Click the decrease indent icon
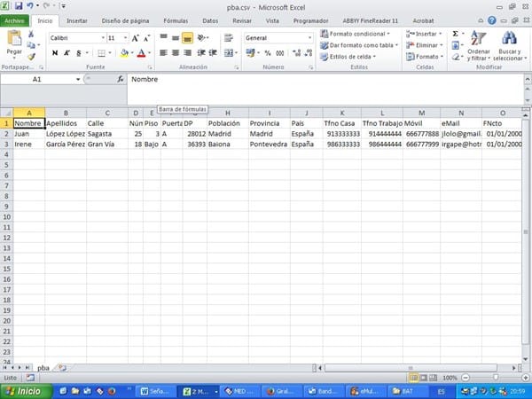This screenshot has width=532, height=399. [x=201, y=53]
